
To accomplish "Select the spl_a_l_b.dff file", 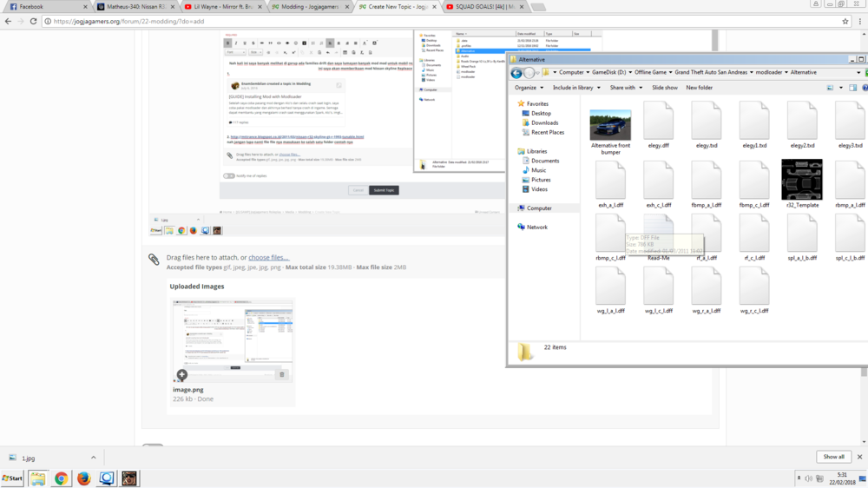I will click(x=802, y=238).
